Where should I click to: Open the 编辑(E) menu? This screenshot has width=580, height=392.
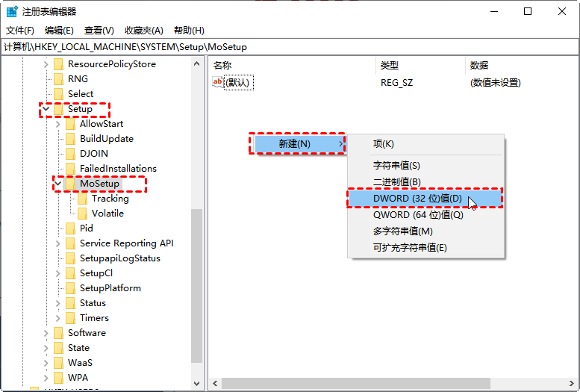[x=59, y=31]
